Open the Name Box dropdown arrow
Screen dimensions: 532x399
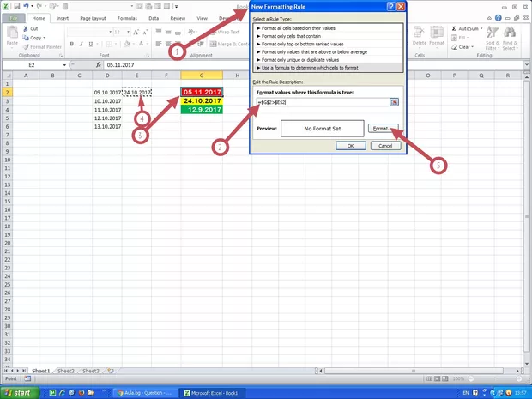pos(64,65)
